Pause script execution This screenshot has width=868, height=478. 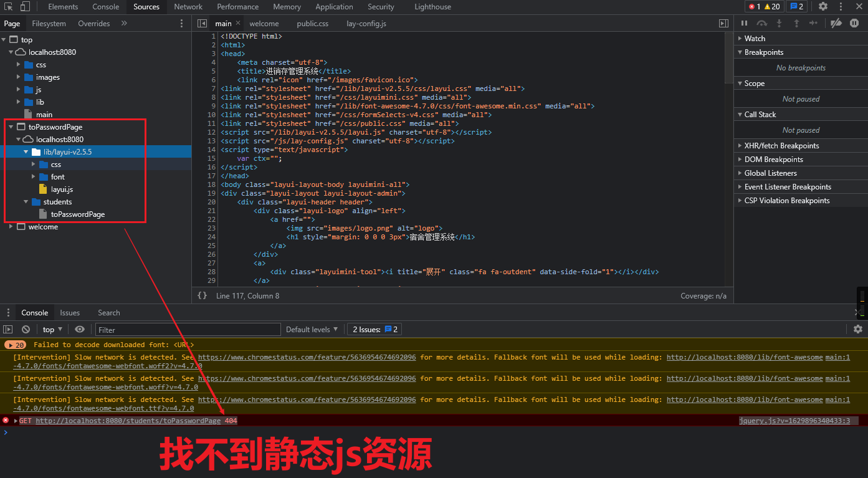pyautogui.click(x=744, y=23)
